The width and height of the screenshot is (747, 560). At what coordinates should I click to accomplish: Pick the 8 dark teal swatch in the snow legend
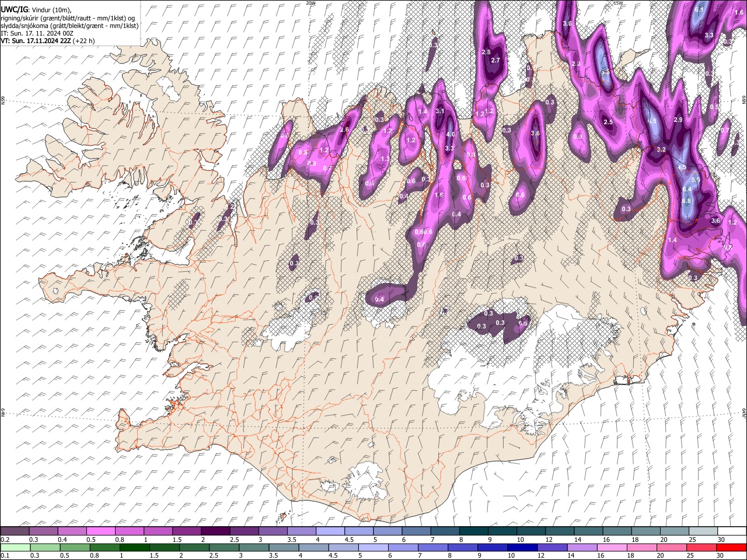[x=473, y=531]
